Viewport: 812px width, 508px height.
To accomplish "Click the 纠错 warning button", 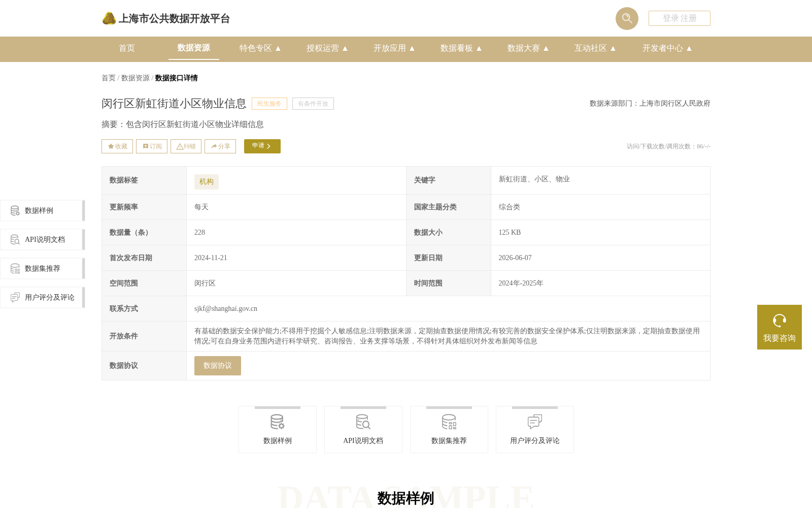I will [186, 146].
